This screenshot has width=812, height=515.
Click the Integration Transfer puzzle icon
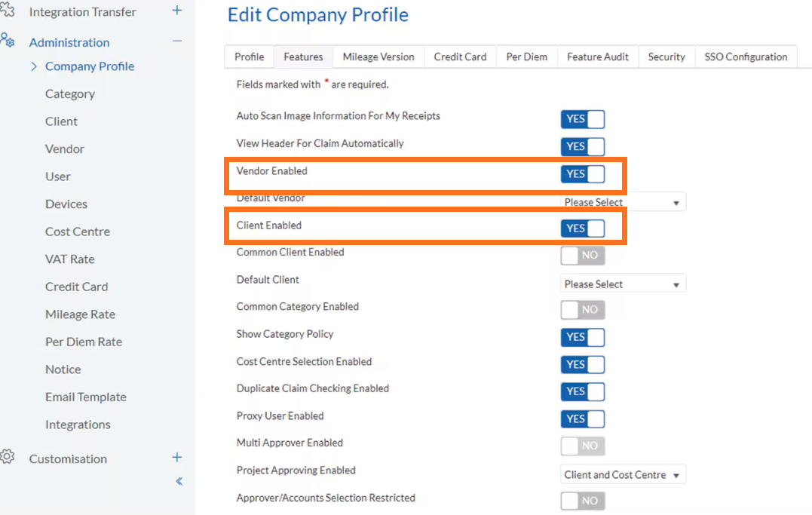pyautogui.click(x=8, y=10)
